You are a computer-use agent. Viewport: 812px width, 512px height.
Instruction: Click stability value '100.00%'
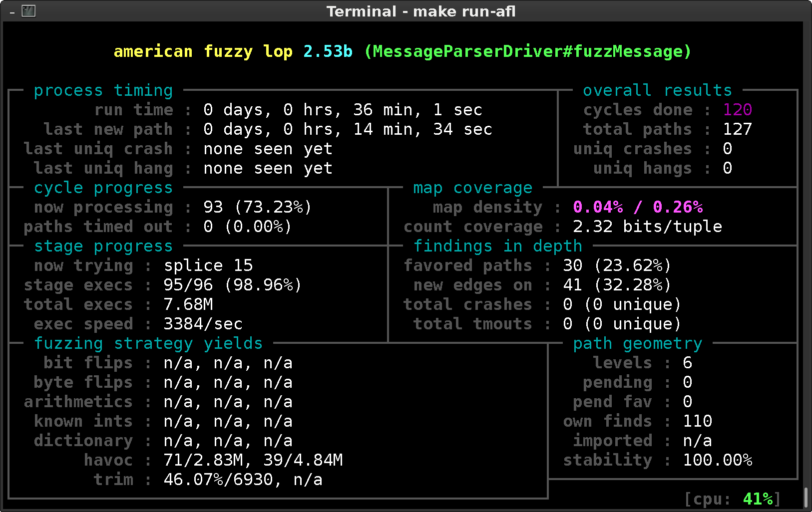[x=718, y=460]
